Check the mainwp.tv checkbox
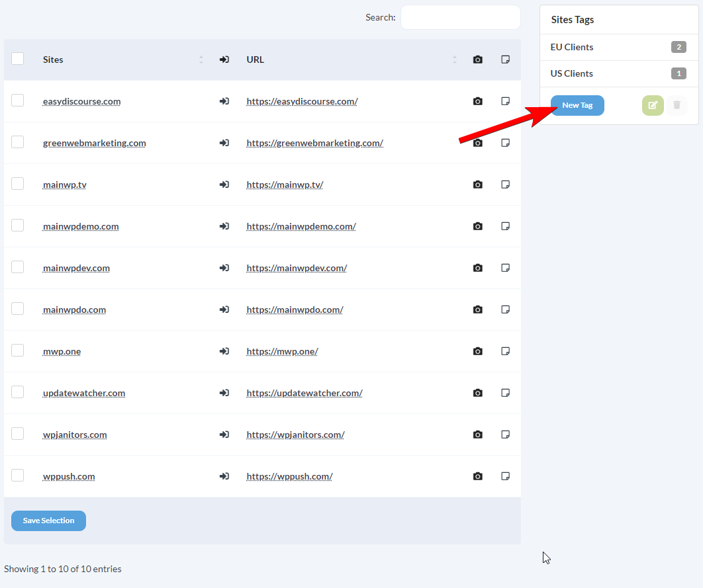 tap(17, 184)
